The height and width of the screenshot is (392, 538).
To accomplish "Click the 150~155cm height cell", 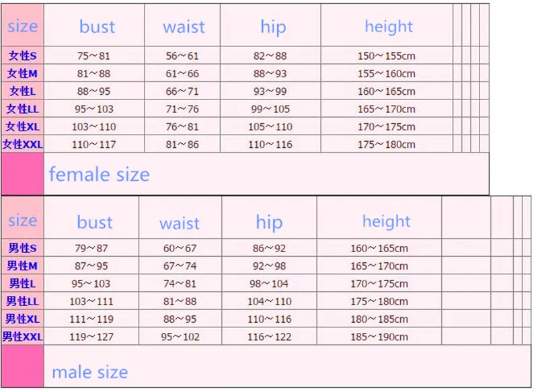I will [x=387, y=56].
